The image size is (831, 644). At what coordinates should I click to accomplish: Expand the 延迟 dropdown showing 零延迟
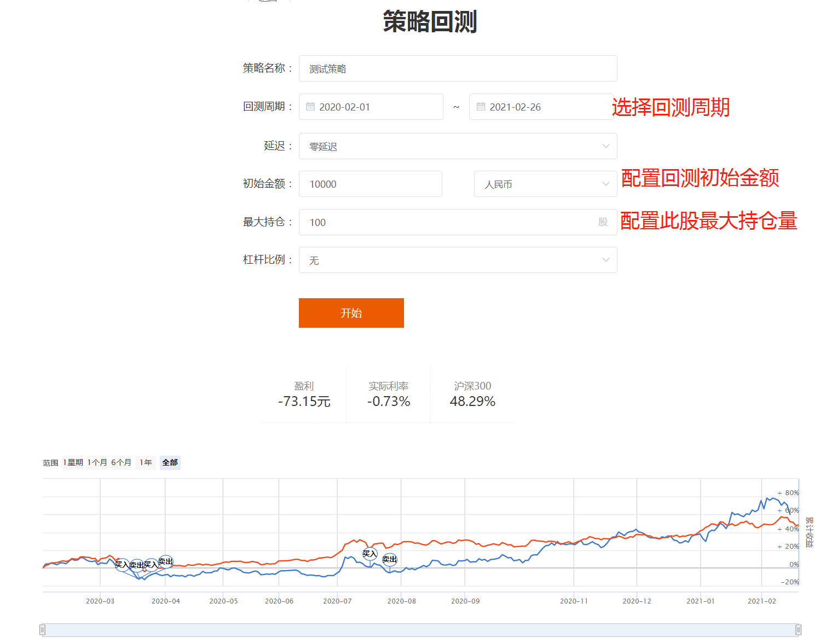(x=458, y=146)
